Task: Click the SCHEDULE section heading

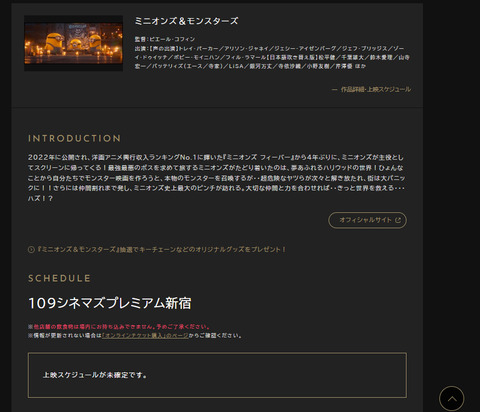Action: 59,278
